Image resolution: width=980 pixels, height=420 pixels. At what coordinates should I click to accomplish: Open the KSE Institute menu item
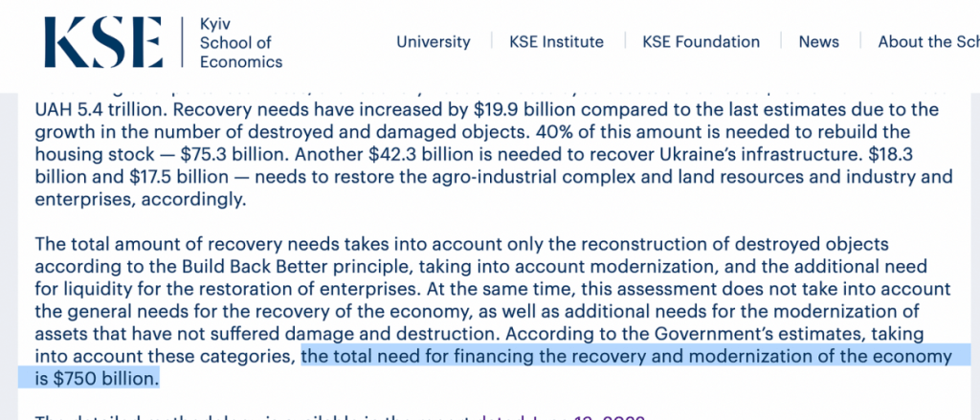point(556,42)
